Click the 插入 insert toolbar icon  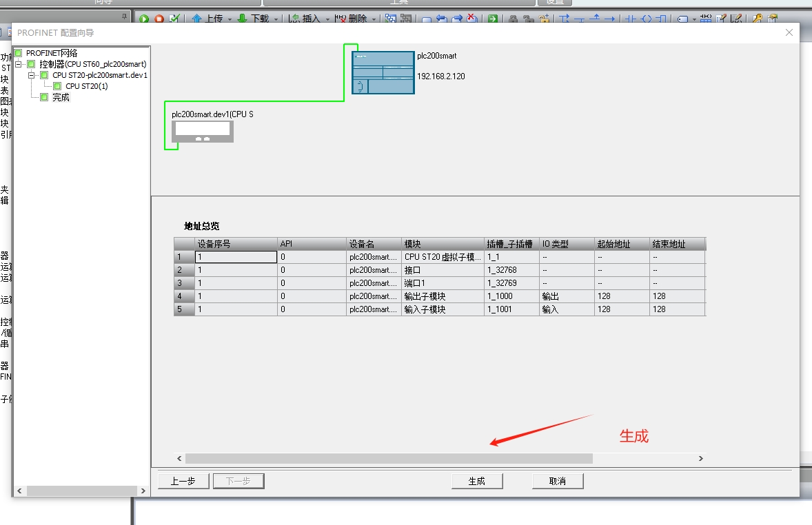coord(295,19)
